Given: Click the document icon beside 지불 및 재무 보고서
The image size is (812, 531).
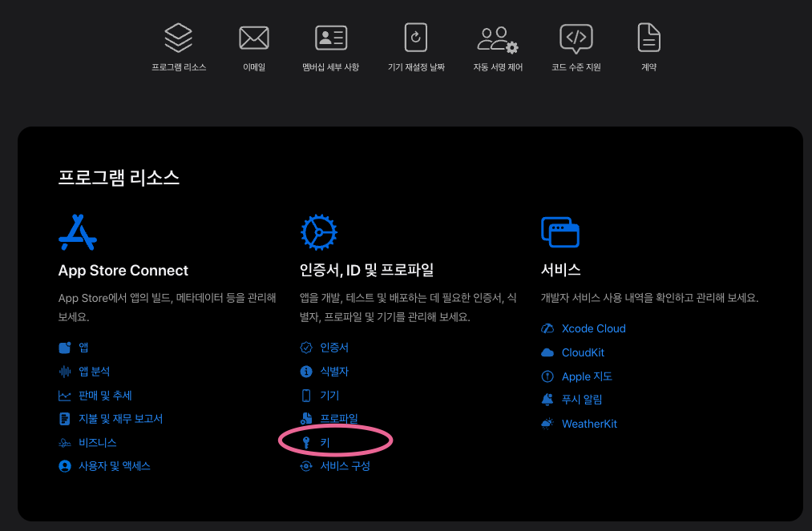Looking at the screenshot, I should pyautogui.click(x=65, y=419).
